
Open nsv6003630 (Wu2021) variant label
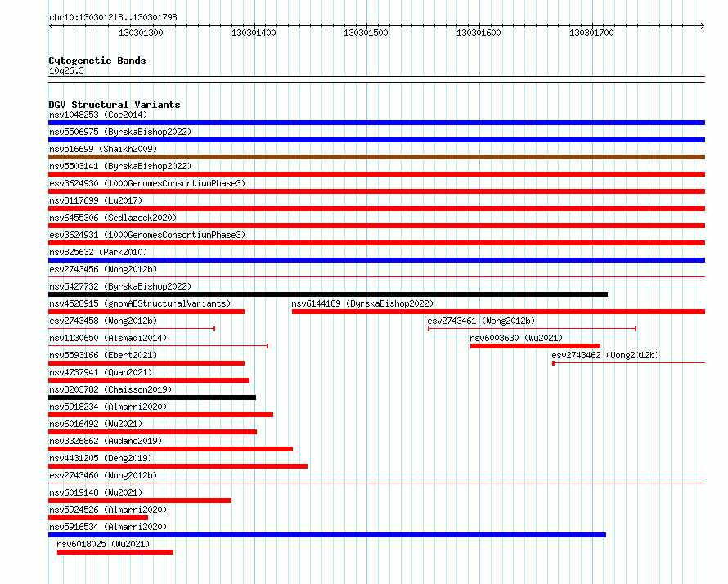click(516, 338)
